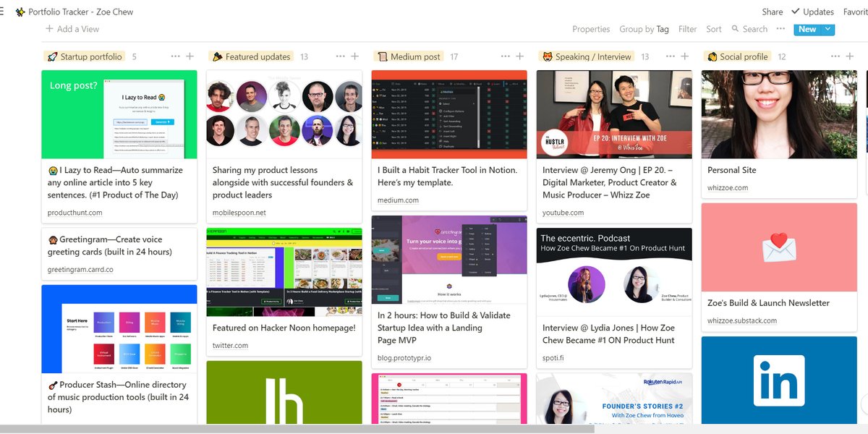Screen dimensions: 868x434
Task: Select the Social profile tag label
Action: tap(738, 56)
